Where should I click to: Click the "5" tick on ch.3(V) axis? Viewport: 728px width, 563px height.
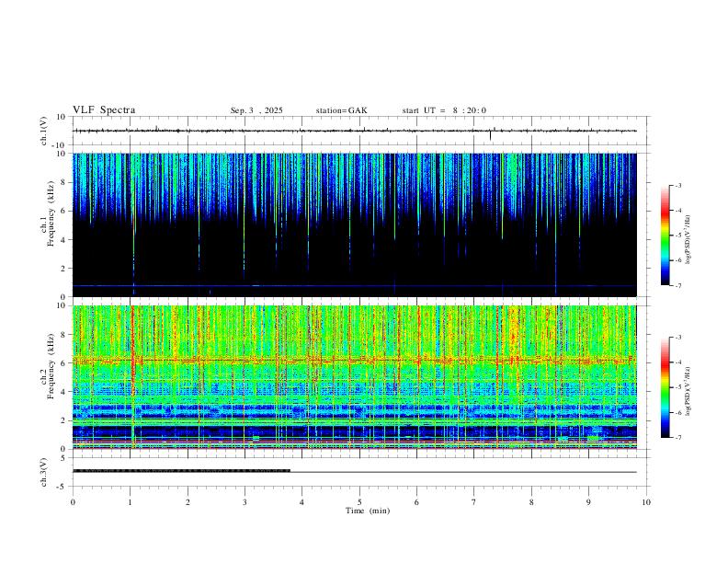pyautogui.click(x=63, y=457)
